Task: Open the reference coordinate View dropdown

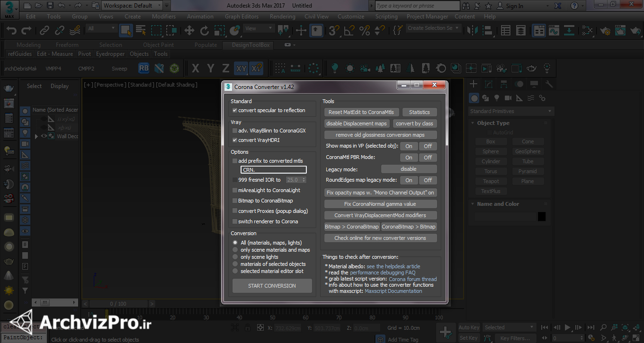Action: point(259,28)
